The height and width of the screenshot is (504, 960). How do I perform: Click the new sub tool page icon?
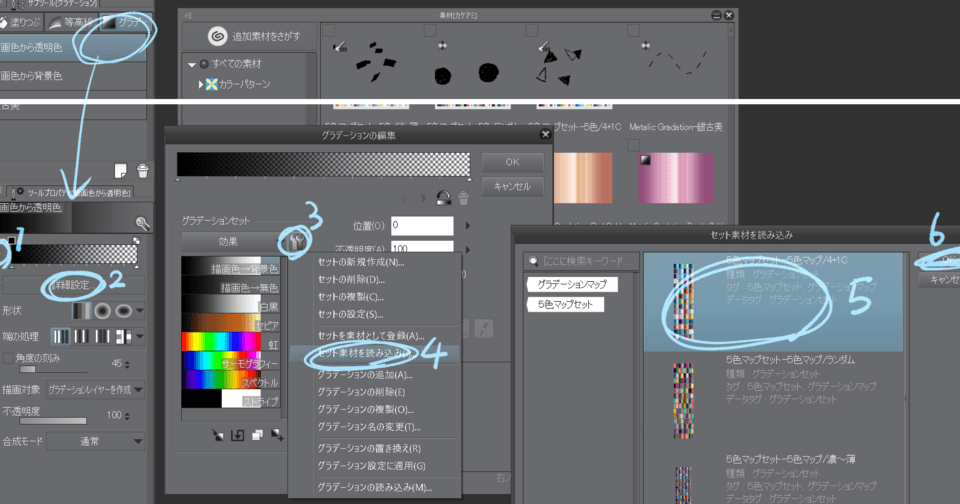point(121,170)
